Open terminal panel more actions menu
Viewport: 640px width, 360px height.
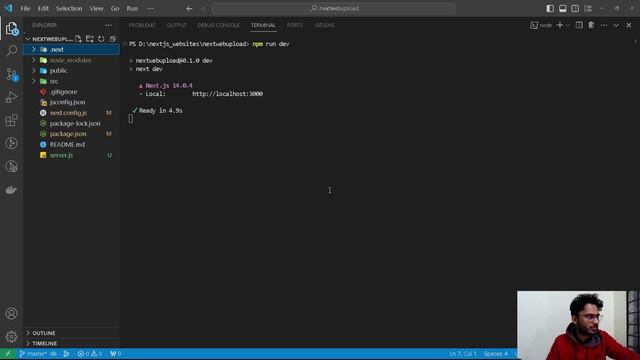tap(604, 25)
